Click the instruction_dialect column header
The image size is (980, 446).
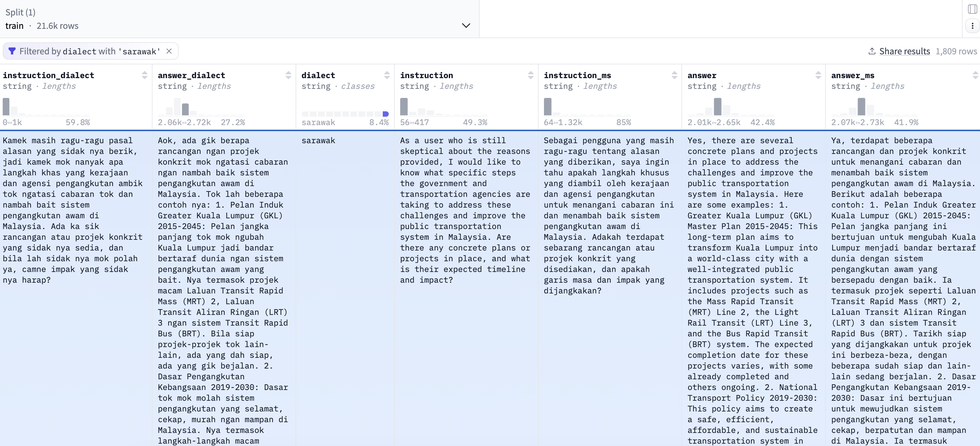(x=48, y=75)
